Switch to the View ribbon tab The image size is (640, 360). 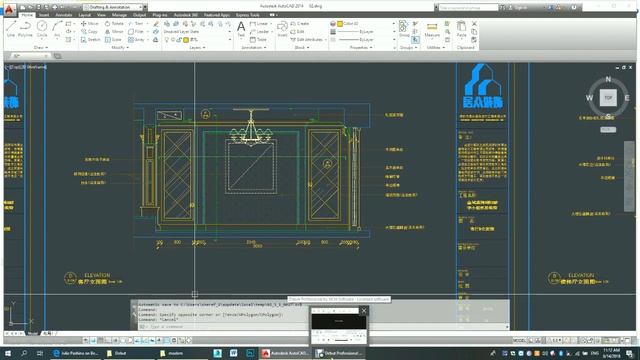click(101, 15)
